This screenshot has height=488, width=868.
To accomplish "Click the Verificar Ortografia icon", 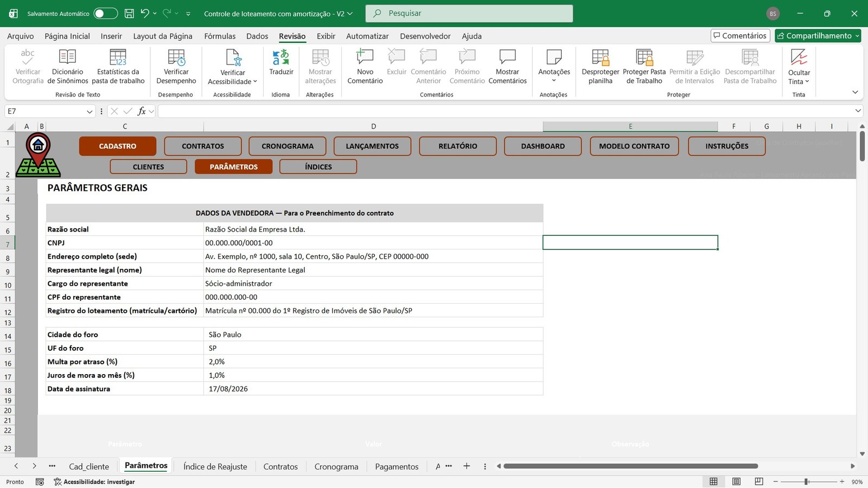I will 27,56.
